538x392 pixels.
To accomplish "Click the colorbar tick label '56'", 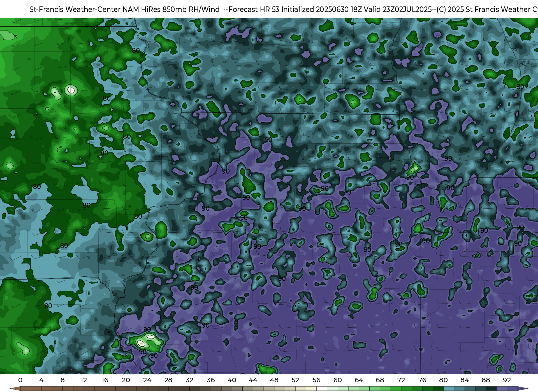I will pyautogui.click(x=316, y=380).
